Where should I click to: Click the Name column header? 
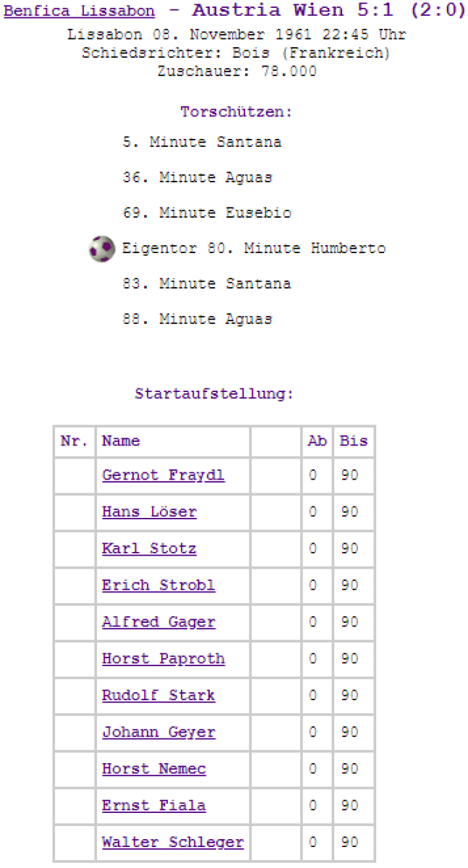coord(121,441)
